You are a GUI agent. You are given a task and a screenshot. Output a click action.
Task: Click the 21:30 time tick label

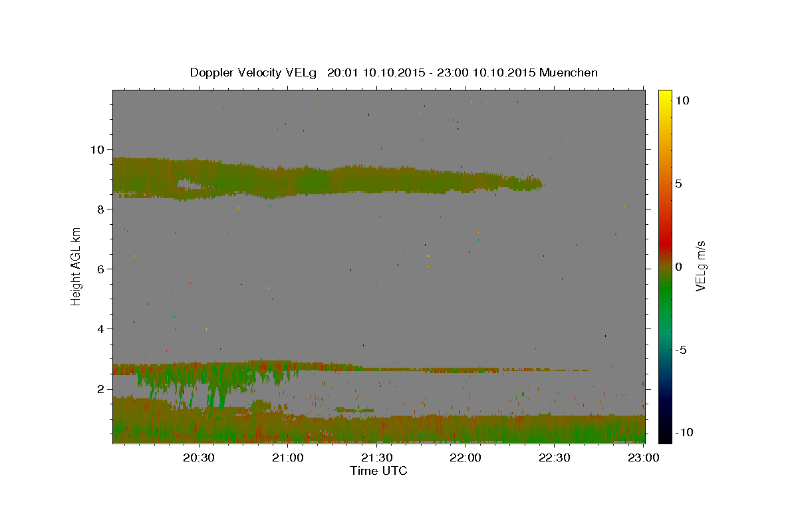click(376, 458)
